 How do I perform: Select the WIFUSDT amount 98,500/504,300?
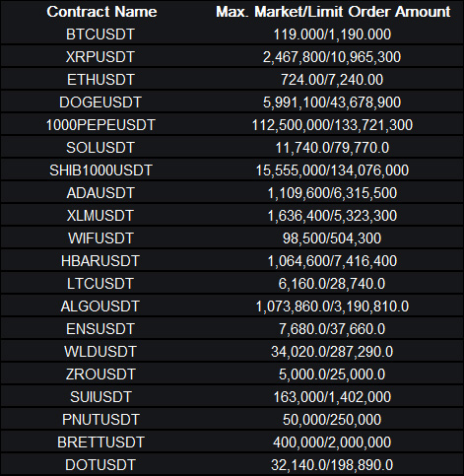332,238
